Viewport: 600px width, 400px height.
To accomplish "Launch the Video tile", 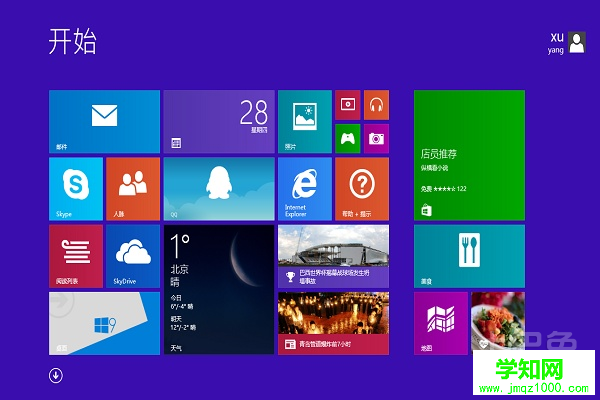I will 347,105.
